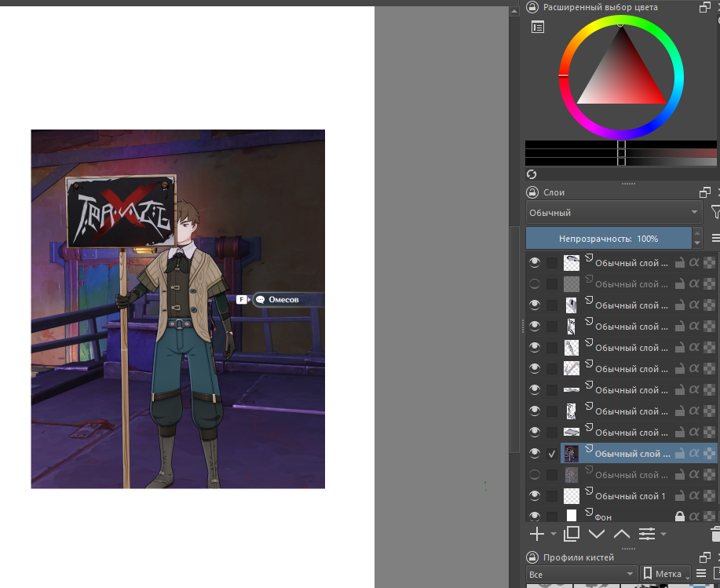Screen dimensions: 720x588
Task: Click the gray bottom shade bar
Action: 621,162
